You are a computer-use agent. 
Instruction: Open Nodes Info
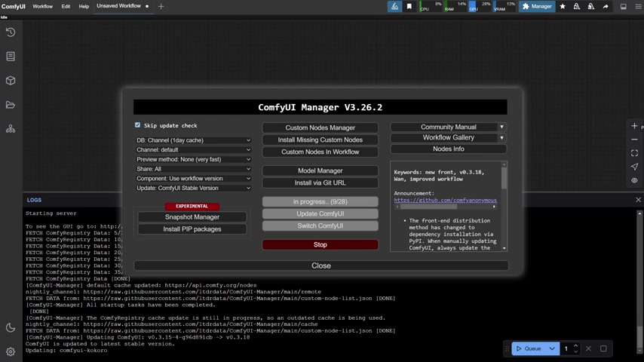[449, 149]
